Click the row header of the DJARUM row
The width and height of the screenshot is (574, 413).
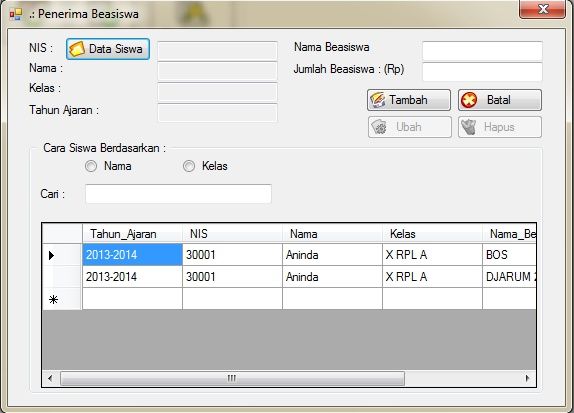click(62, 277)
